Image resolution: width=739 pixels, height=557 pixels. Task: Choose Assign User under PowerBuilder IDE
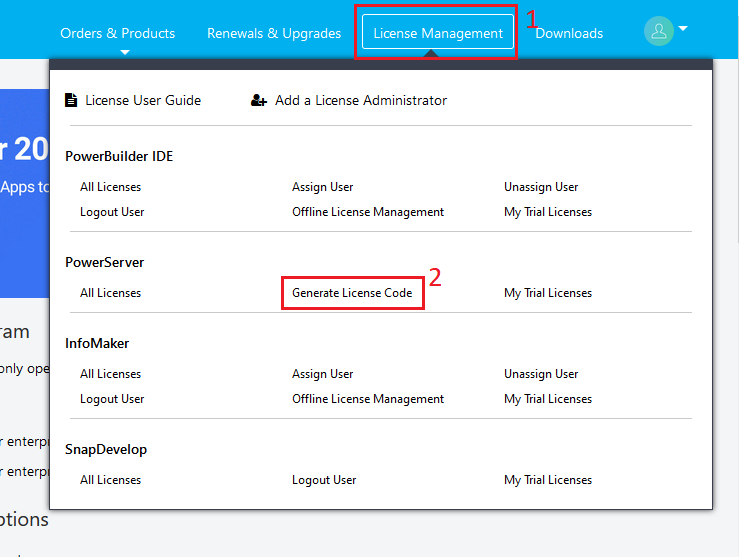[322, 187]
